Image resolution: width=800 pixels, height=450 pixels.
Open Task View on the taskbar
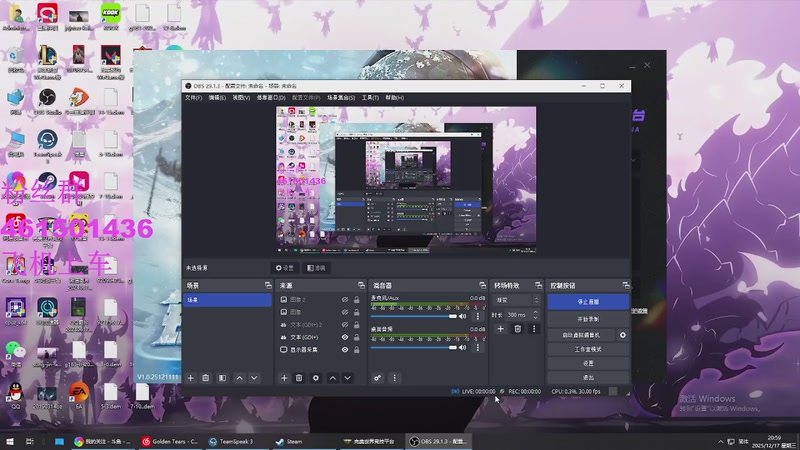point(30,441)
